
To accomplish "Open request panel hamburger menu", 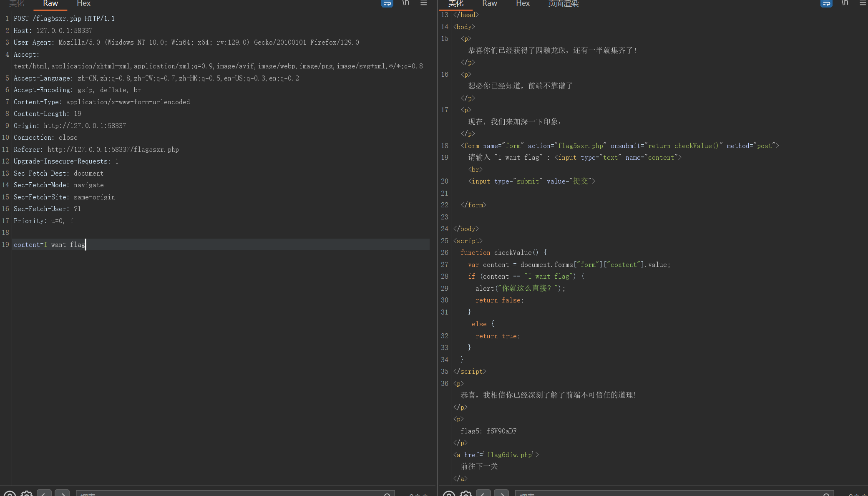I will [424, 3].
